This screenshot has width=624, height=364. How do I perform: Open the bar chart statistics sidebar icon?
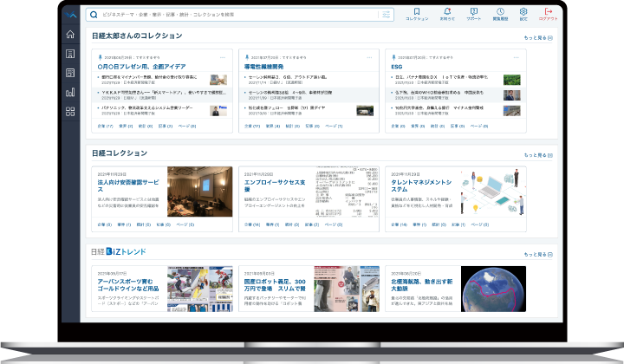70,92
